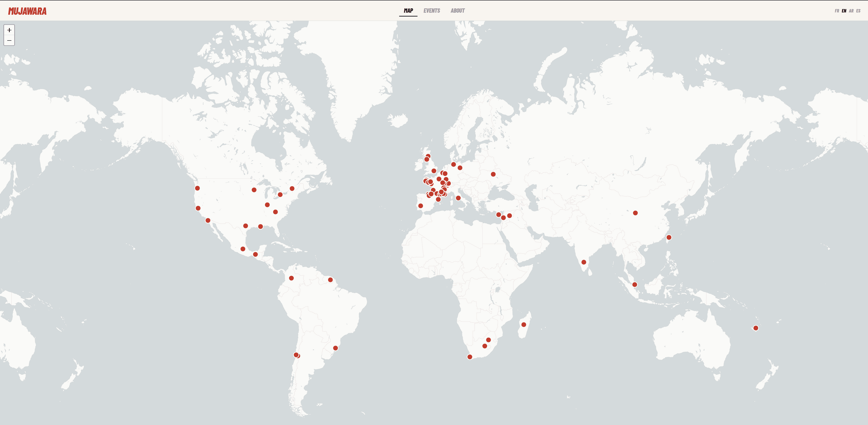
Task: Select the marker in central China
Action: pos(635,213)
